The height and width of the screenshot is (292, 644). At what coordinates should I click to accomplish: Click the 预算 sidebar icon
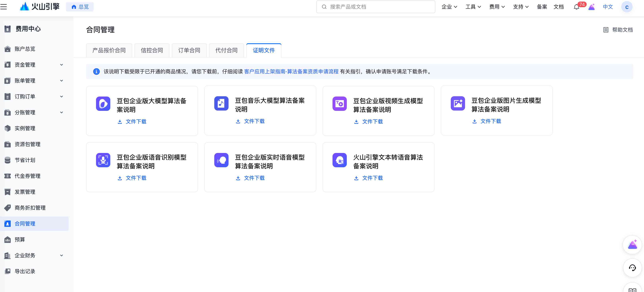pyautogui.click(x=8, y=240)
